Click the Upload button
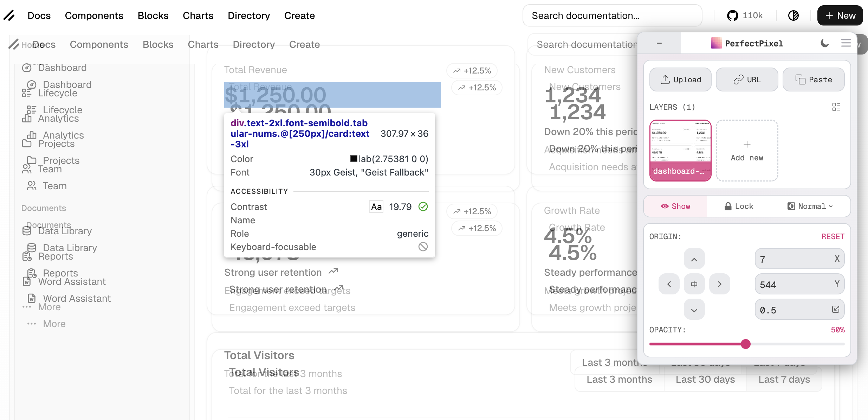Image resolution: width=868 pixels, height=420 pixels. point(680,80)
